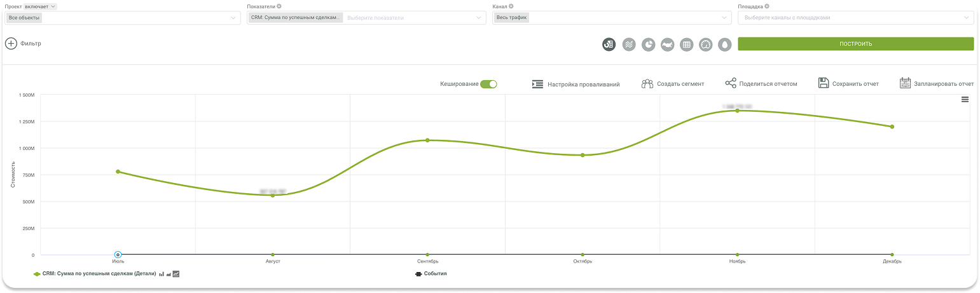
Task: Select the gauge speedometer view icon
Action: [705, 44]
